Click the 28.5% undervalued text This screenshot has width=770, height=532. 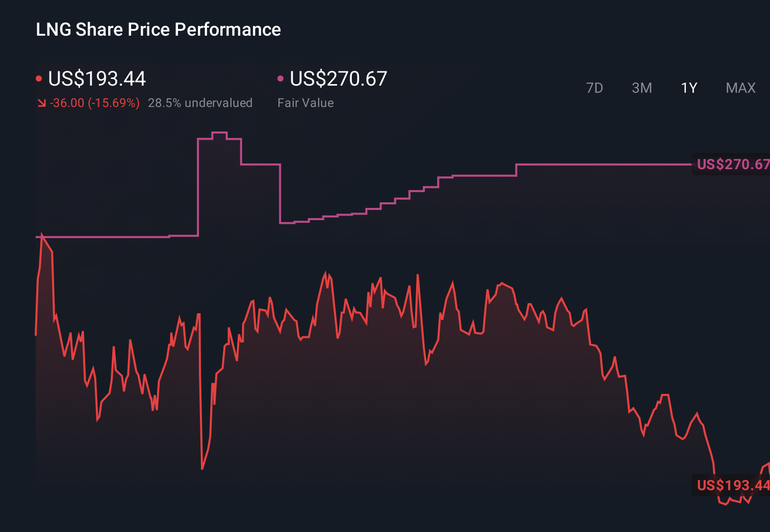coord(200,102)
